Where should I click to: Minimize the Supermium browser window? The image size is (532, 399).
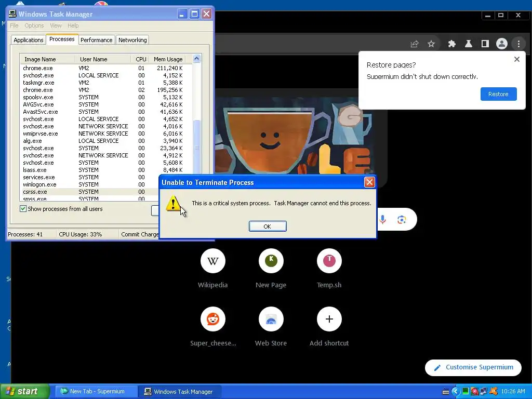click(x=487, y=15)
